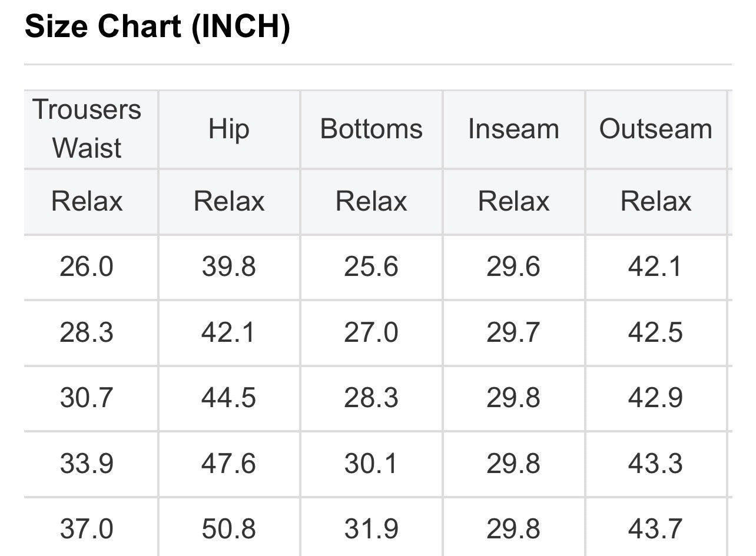Click the 47.6 hip value
The width and height of the screenshot is (756, 556).
coord(228,464)
